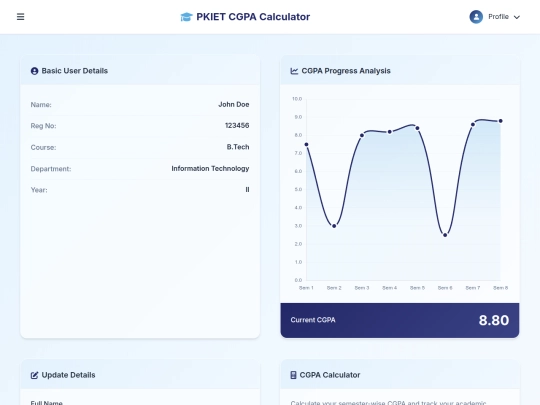Click the edit icon beside Update Details
Screen dimensions: 540x405
[34, 375]
